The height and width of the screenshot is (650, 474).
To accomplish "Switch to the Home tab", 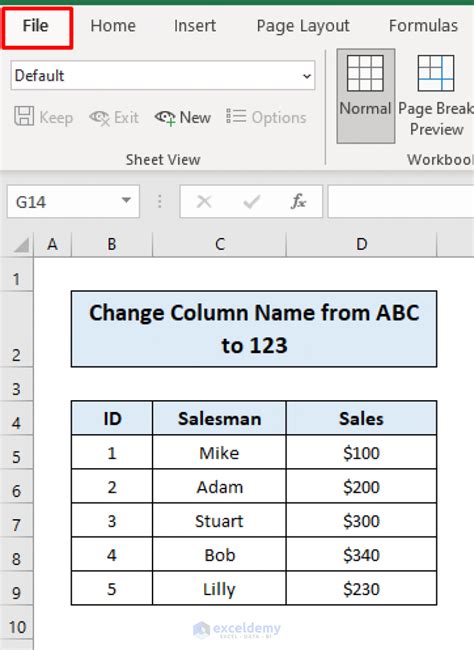I will tap(113, 26).
